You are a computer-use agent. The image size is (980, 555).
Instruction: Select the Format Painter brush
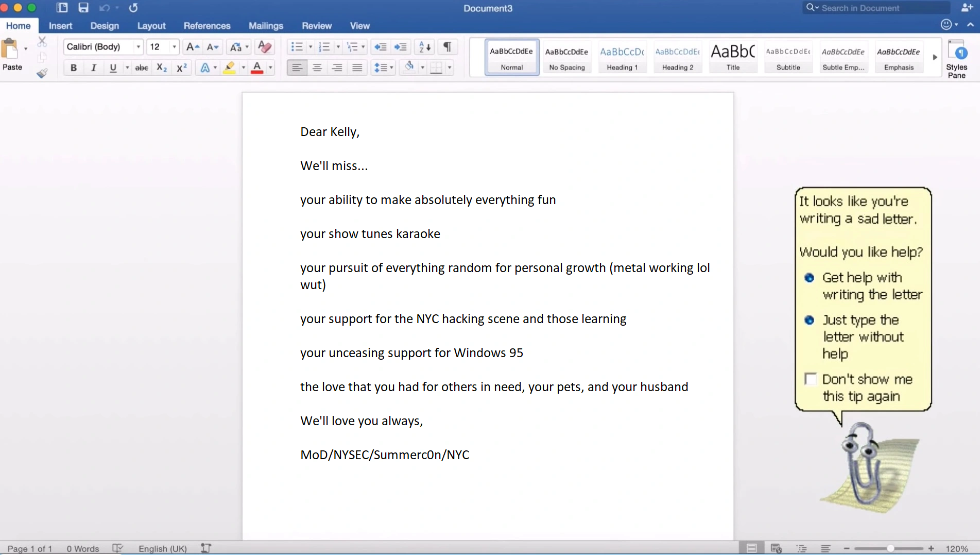tap(42, 73)
